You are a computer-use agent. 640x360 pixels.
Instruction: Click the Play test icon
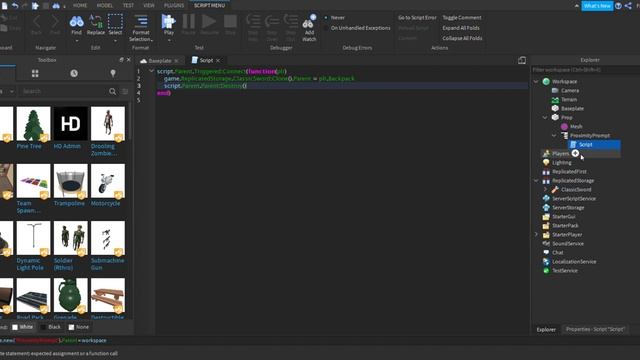tap(169, 21)
